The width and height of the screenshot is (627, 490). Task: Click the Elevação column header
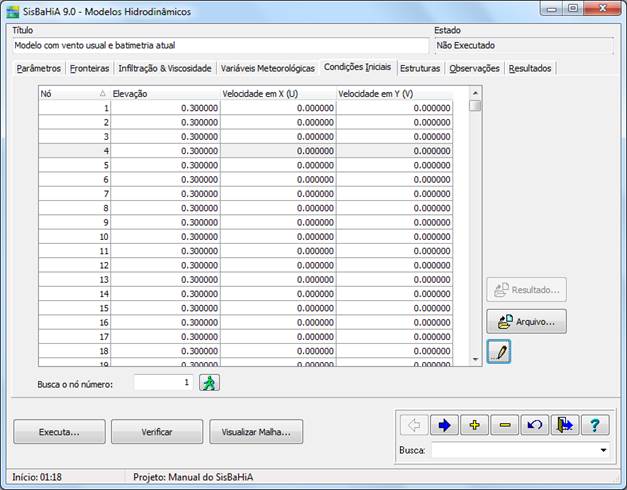click(166, 94)
